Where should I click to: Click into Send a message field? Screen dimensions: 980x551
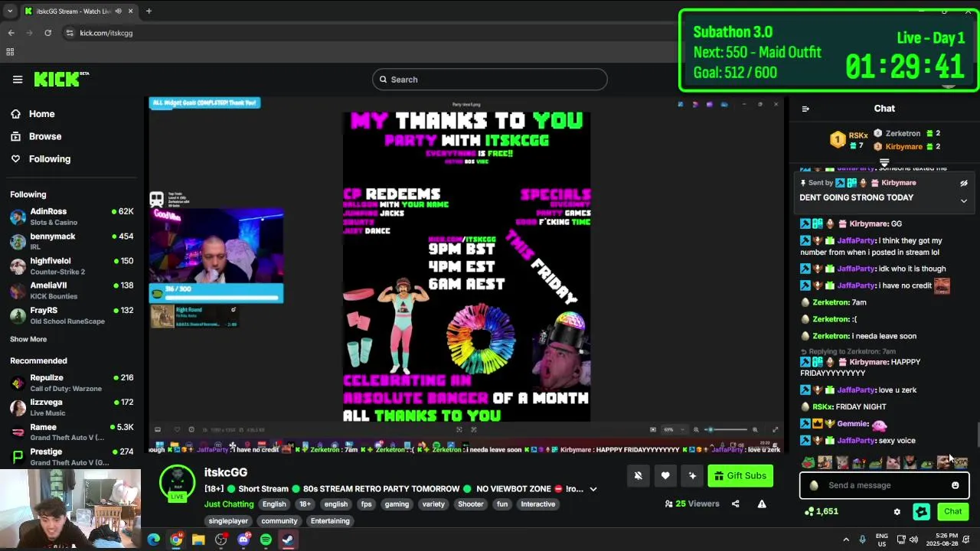[x=884, y=485]
